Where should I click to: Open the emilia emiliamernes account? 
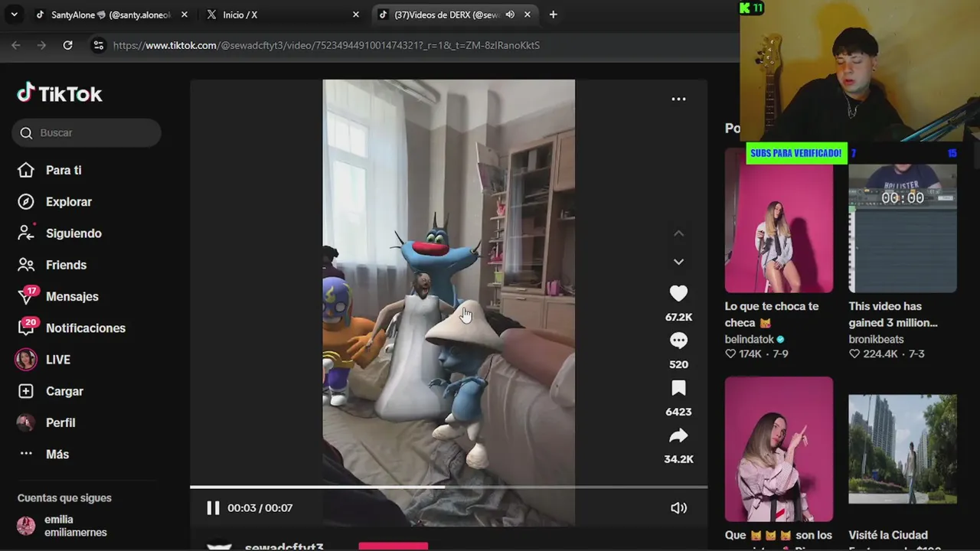coord(63,526)
